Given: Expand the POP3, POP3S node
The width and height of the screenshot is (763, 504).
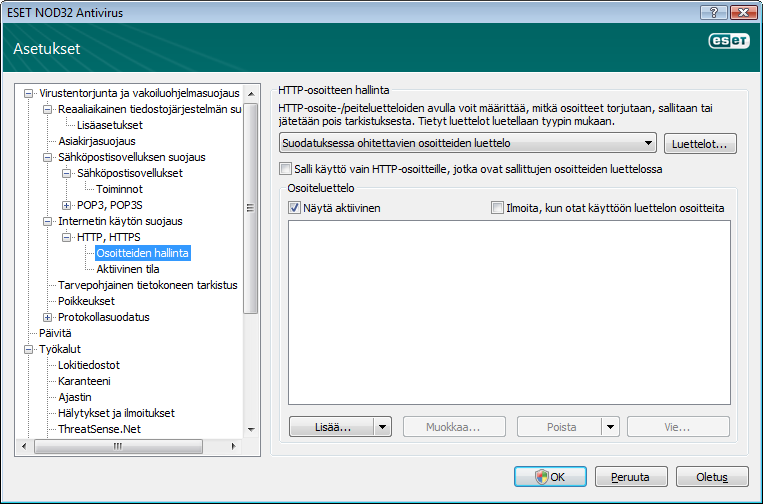Looking at the screenshot, I should tap(67, 205).
